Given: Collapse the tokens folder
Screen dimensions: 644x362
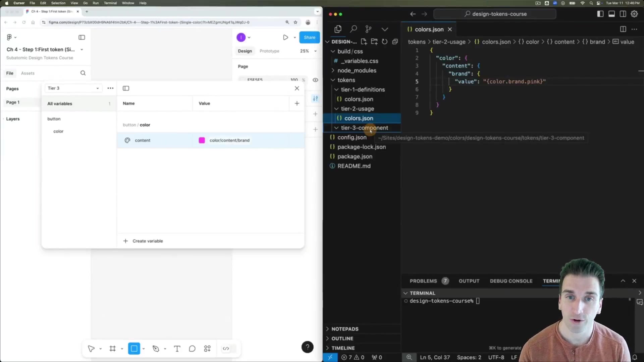Looking at the screenshot, I should pos(333,80).
